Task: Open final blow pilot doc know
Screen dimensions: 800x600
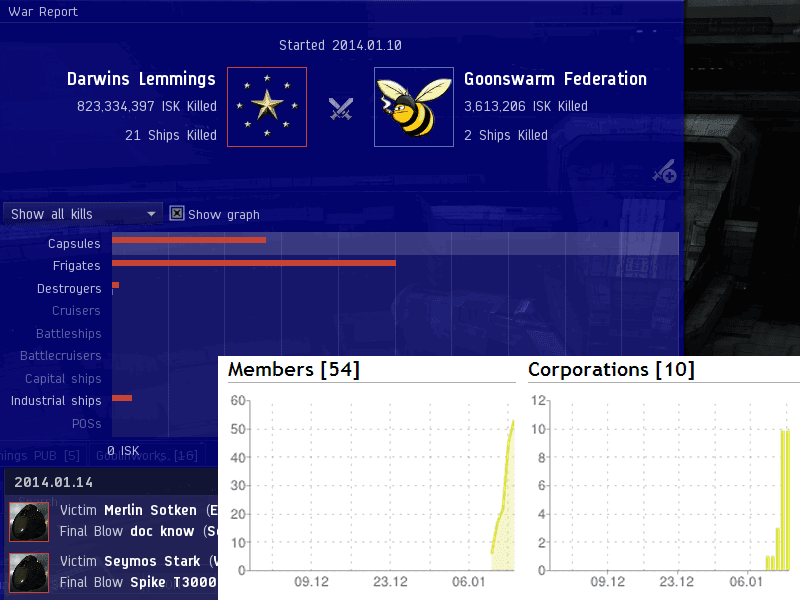Action: coord(162,531)
